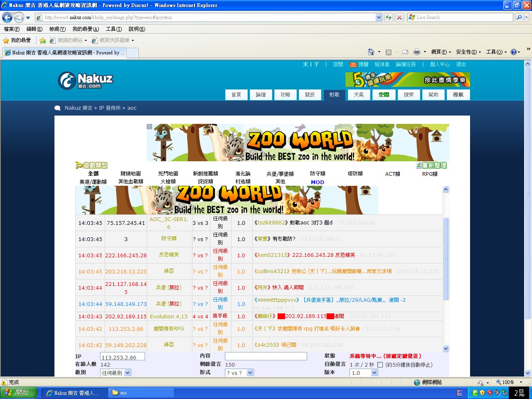Image resolution: width=532 pixels, height=399 pixels.
Task: Open a new blank browser tab
Action: (133, 53)
